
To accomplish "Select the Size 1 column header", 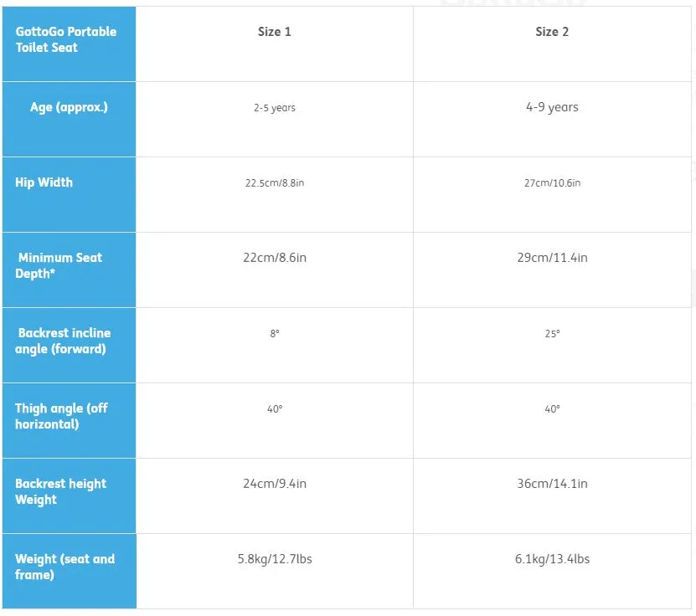I will 275,32.
